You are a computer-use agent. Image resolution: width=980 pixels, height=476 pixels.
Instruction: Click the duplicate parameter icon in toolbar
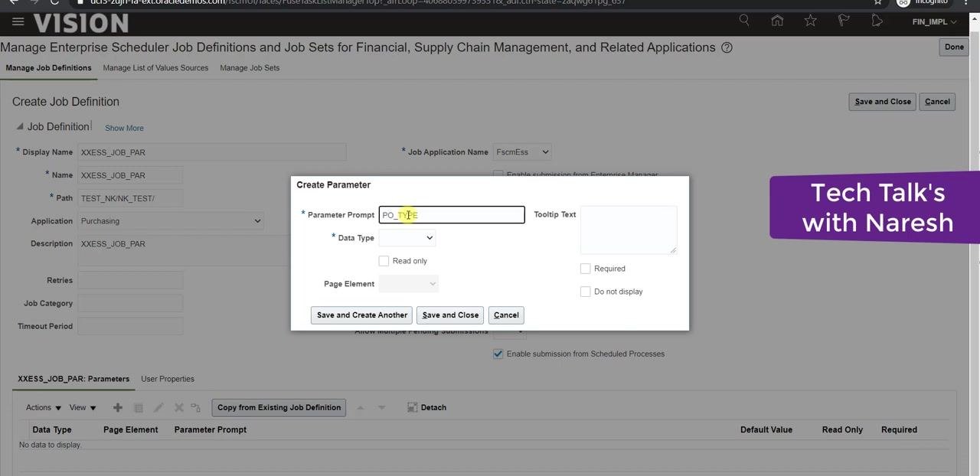pyautogui.click(x=139, y=408)
